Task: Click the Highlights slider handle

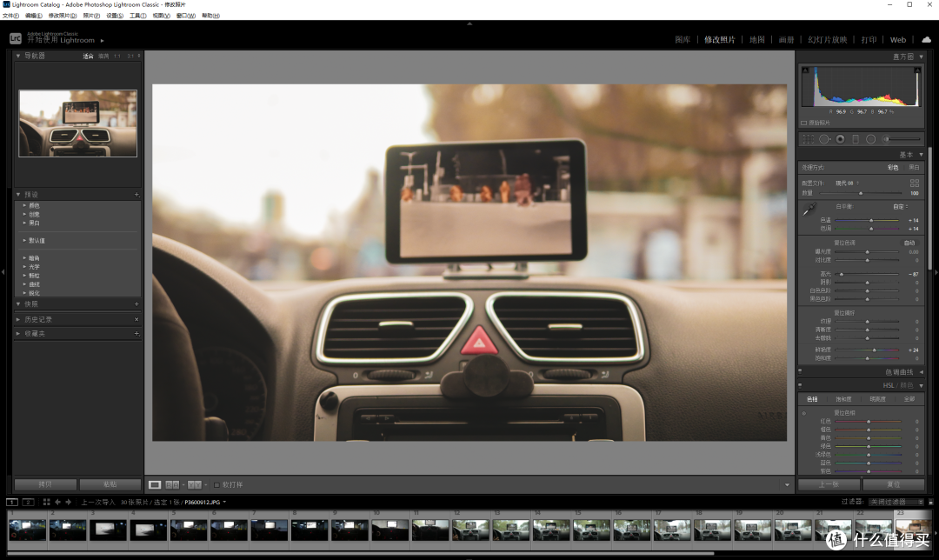Action: coord(842,274)
